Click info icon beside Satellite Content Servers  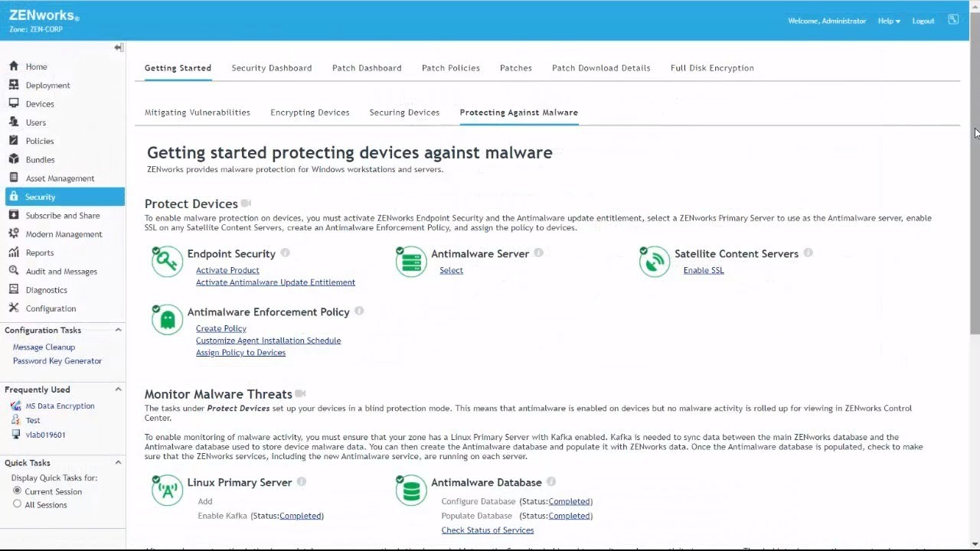(x=808, y=253)
